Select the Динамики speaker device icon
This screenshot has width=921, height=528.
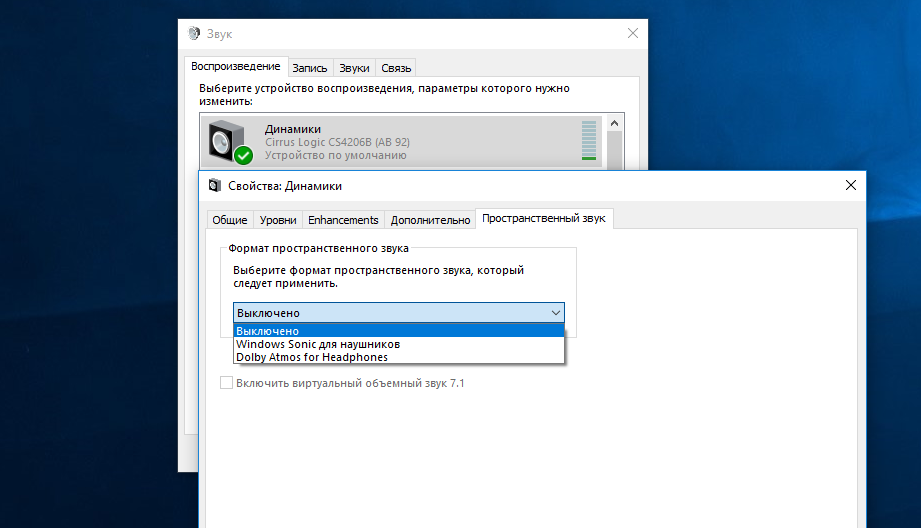pyautogui.click(x=227, y=141)
